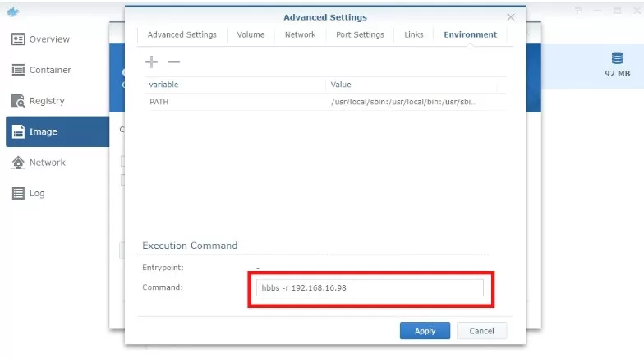This screenshot has width=644, height=358.
Task: Click the Docker whale logo
Action: click(13, 11)
